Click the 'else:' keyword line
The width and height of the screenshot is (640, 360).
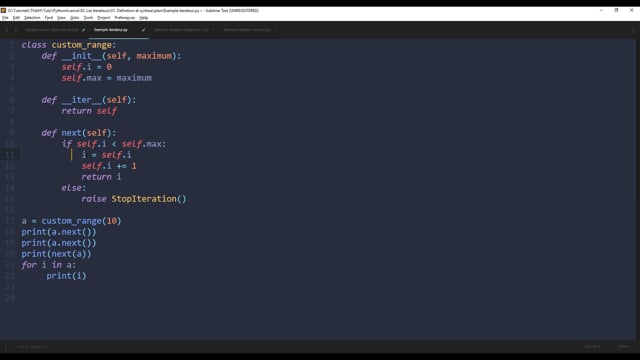(74, 188)
